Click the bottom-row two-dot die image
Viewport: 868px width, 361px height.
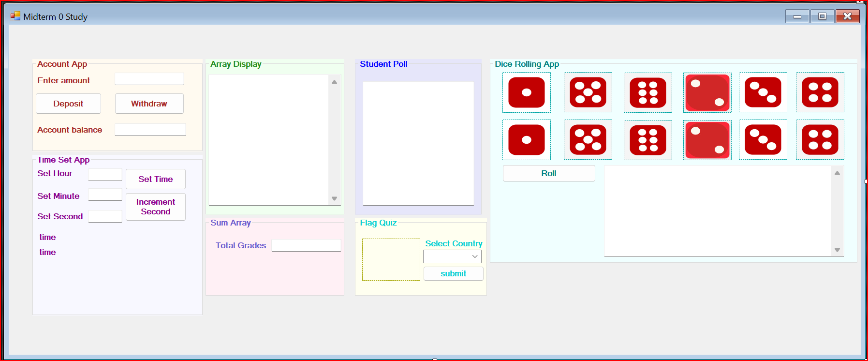tap(707, 140)
